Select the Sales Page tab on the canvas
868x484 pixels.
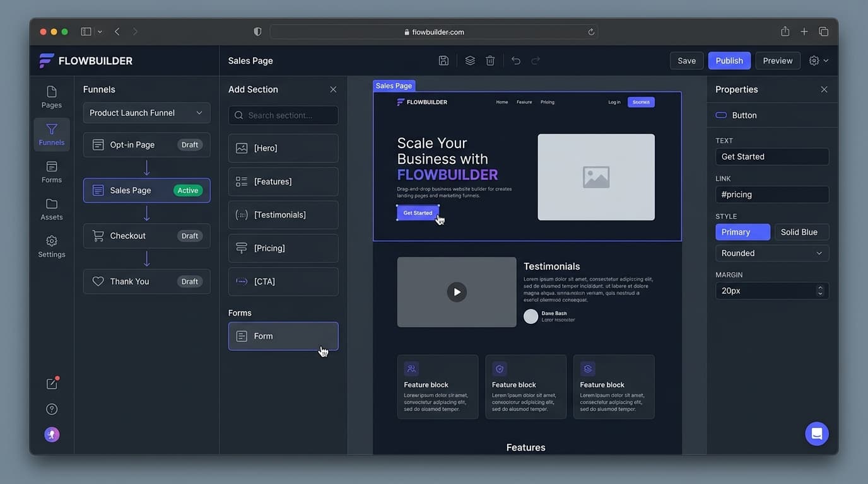(x=394, y=85)
